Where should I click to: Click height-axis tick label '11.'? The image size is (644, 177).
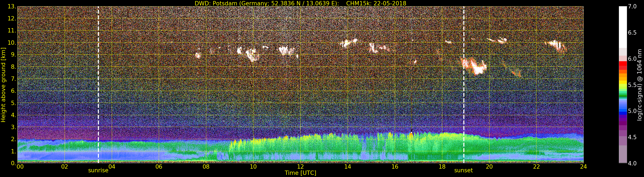pyautogui.click(x=12, y=31)
